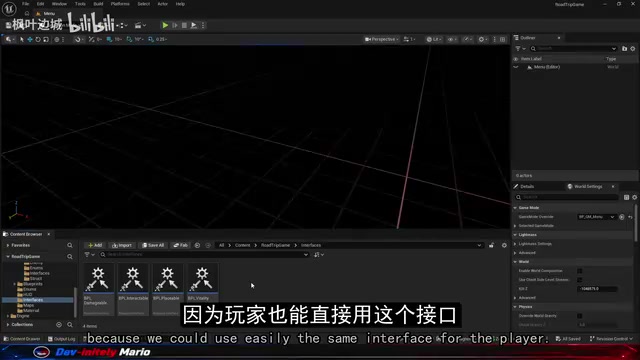Open viewport settings gear menu
This screenshot has height=360, width=640.
[483, 39]
